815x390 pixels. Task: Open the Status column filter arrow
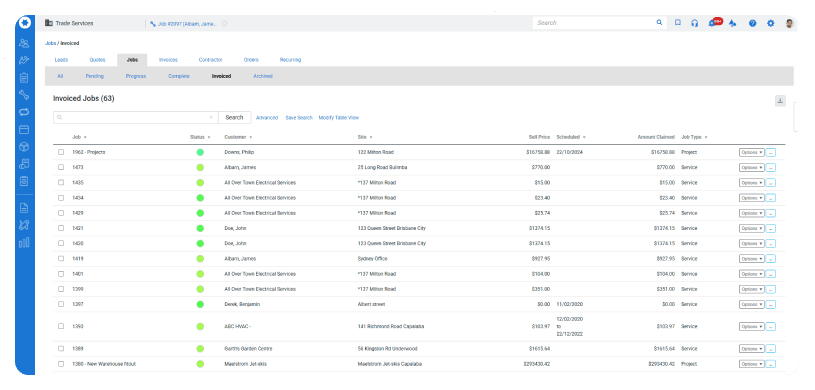pos(209,137)
